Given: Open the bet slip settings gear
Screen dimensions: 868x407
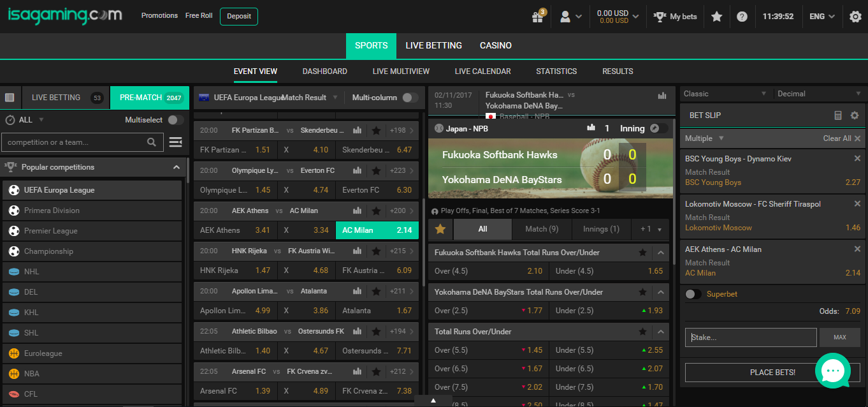Looking at the screenshot, I should 855,115.
